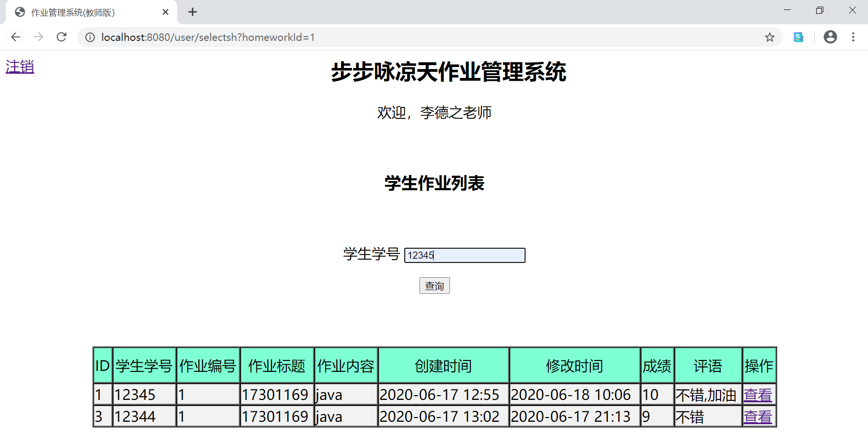This screenshot has height=437, width=868.
Task: Click the ID column header
Action: click(103, 366)
